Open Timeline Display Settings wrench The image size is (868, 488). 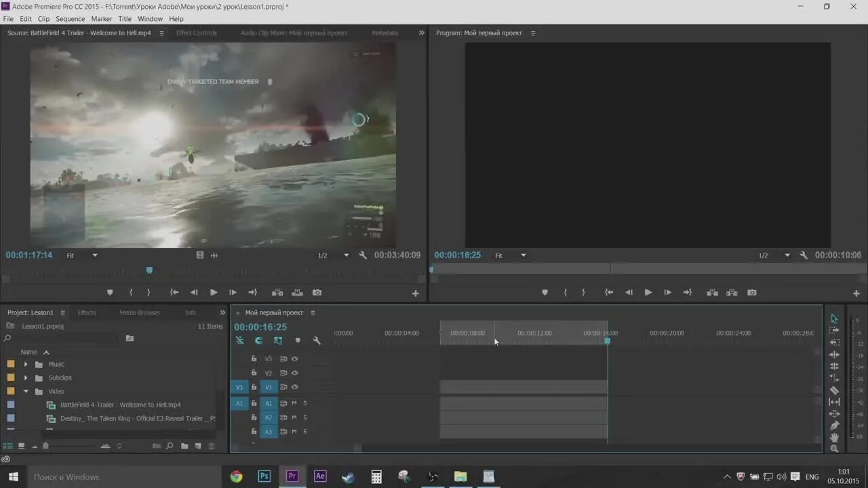tap(317, 340)
